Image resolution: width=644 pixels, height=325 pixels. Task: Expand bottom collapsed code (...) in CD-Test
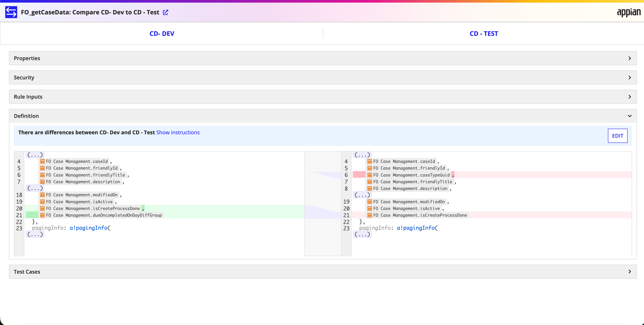[x=362, y=234]
